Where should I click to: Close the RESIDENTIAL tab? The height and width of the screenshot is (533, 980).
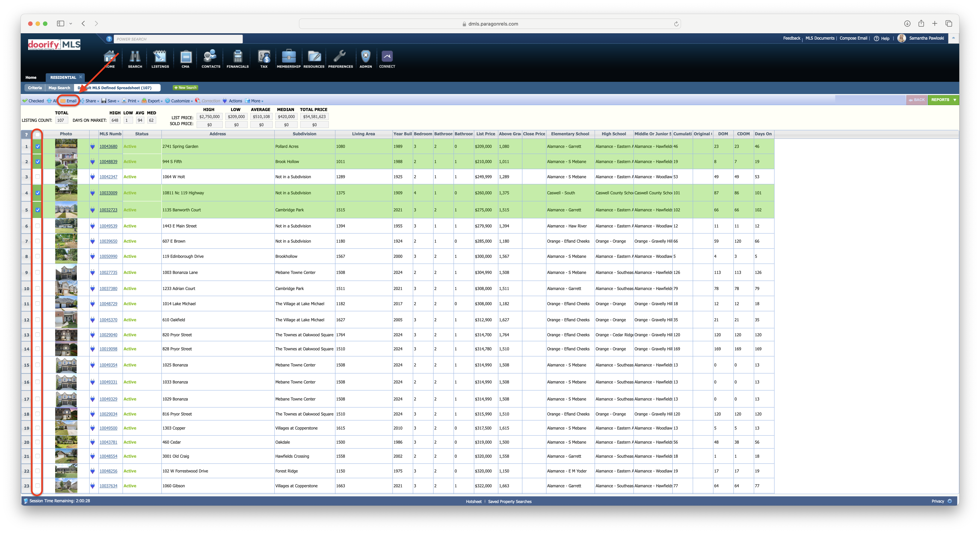81,77
